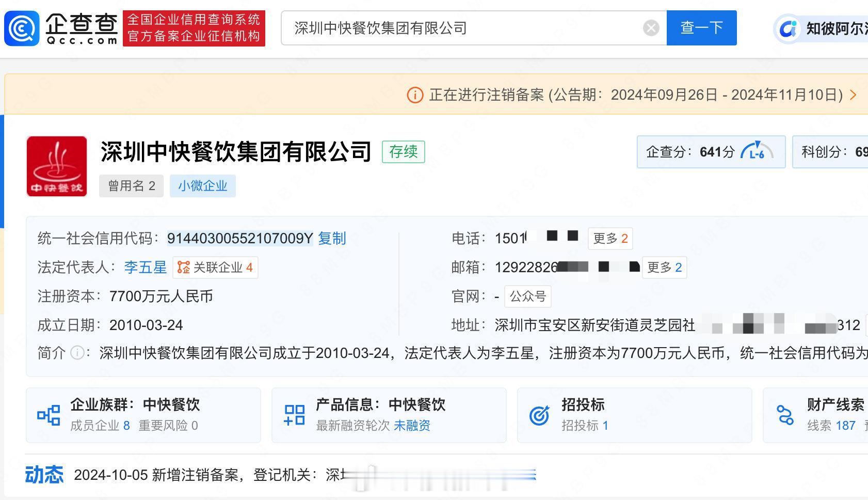
Task: Click the Qcc.com logo icon
Action: 22,28
